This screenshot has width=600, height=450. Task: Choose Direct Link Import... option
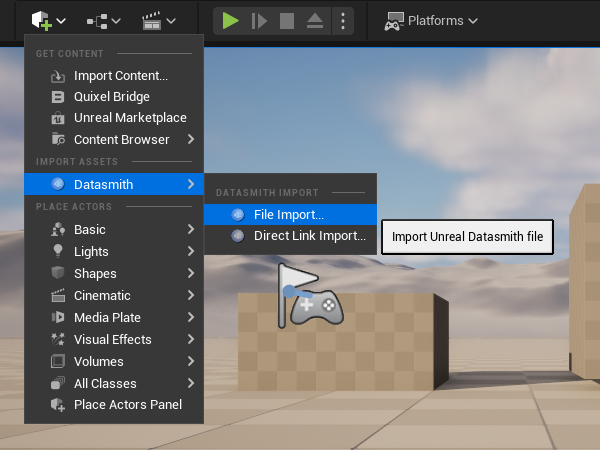[290, 236]
